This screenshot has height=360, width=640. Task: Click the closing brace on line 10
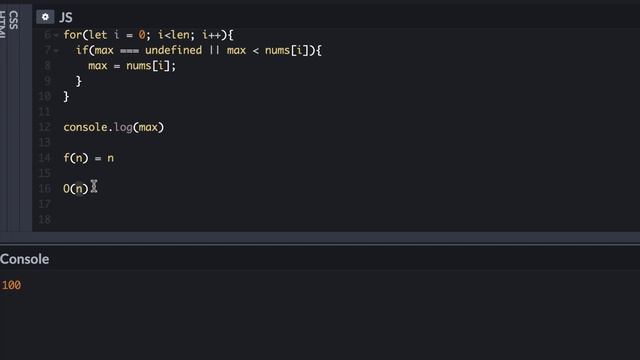tap(66, 97)
